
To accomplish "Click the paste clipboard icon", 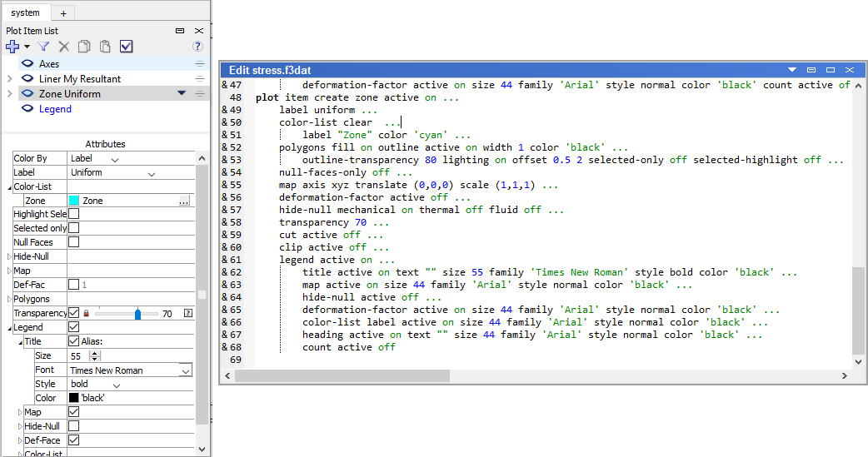I will tap(105, 47).
